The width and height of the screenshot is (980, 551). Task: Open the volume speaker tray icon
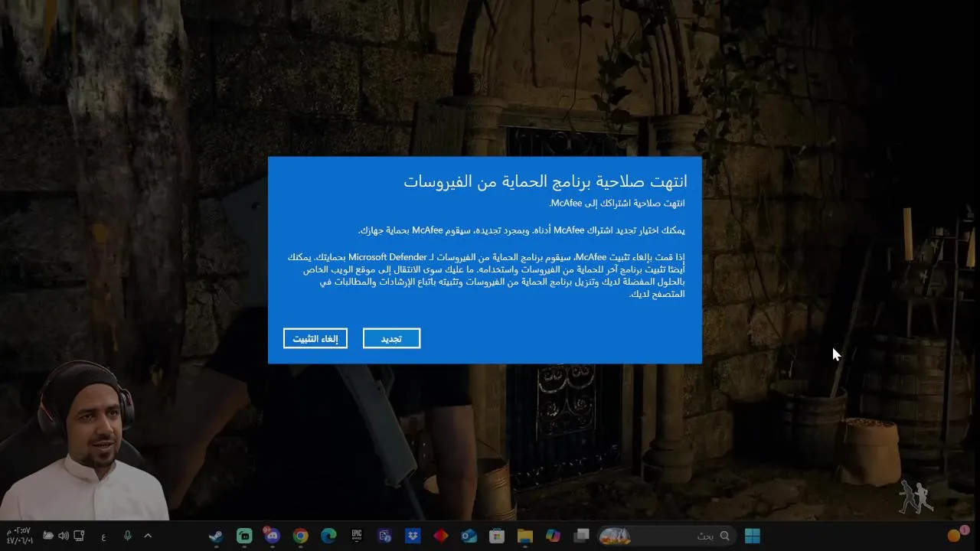[x=64, y=536]
